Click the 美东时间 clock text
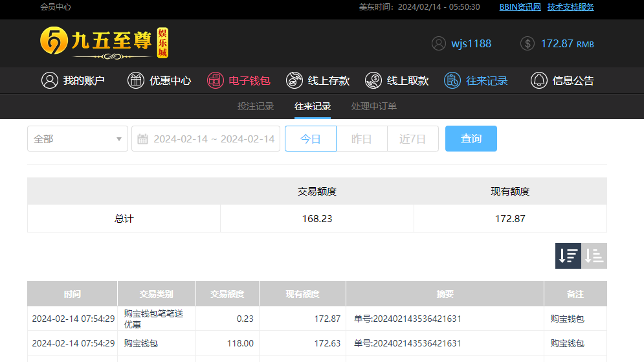The image size is (644, 362). point(419,7)
